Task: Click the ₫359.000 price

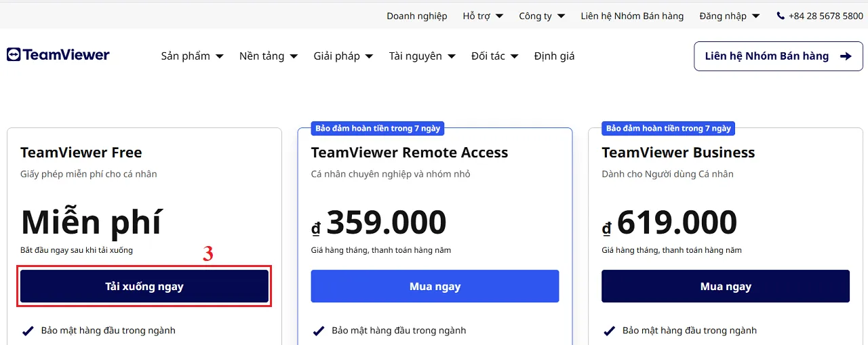Action: 378,222
